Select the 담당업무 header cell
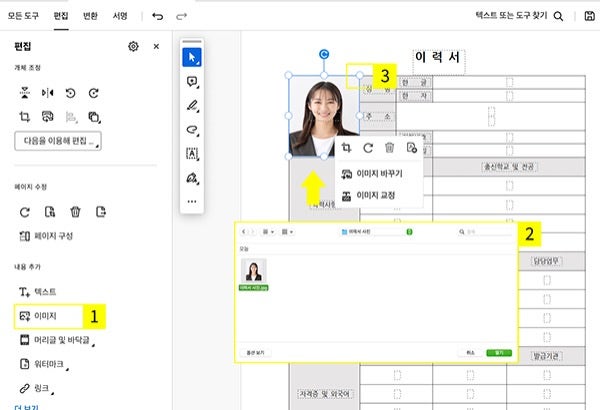 pos(546,261)
